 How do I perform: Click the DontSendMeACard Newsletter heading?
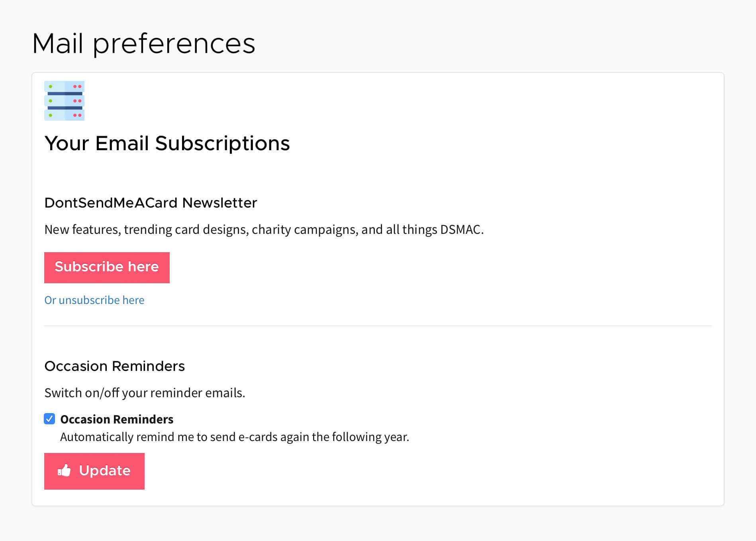(x=151, y=203)
